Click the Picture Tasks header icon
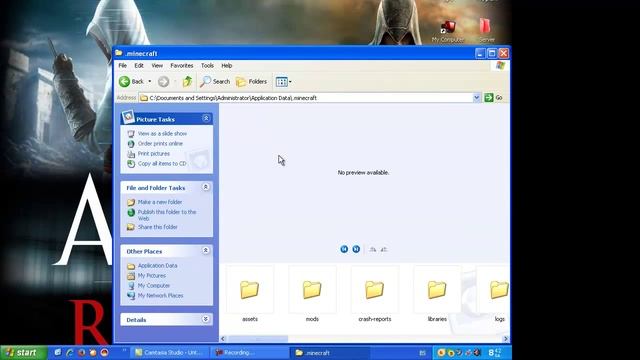This screenshot has height=360, width=640. point(128,117)
